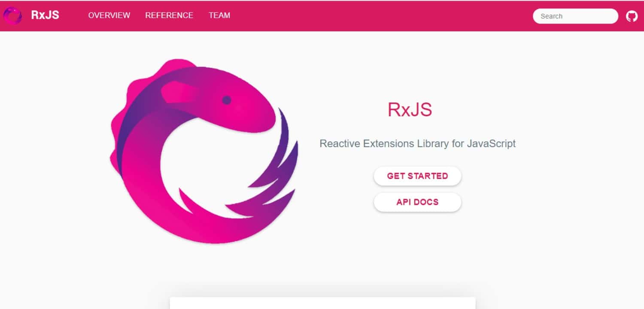Focus the Search input field
This screenshot has width=644, height=309.
(x=575, y=16)
